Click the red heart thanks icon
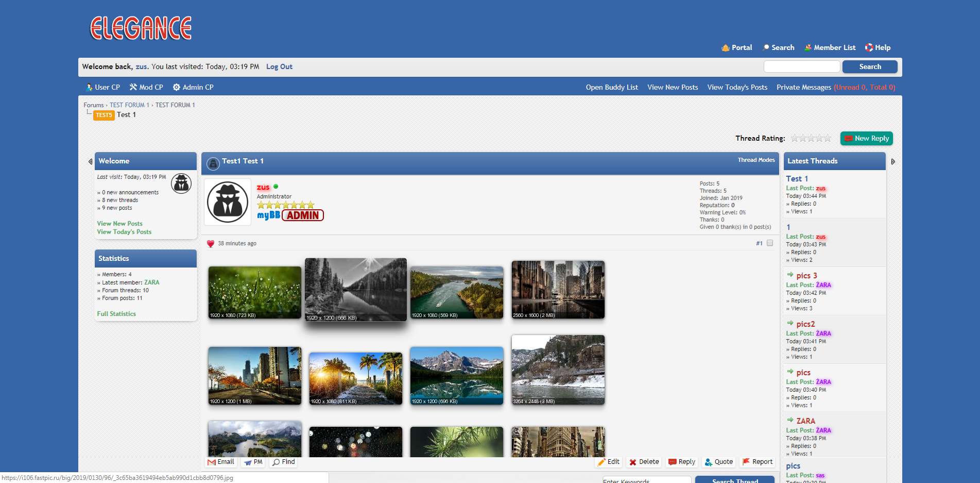980x483 pixels. pos(211,244)
